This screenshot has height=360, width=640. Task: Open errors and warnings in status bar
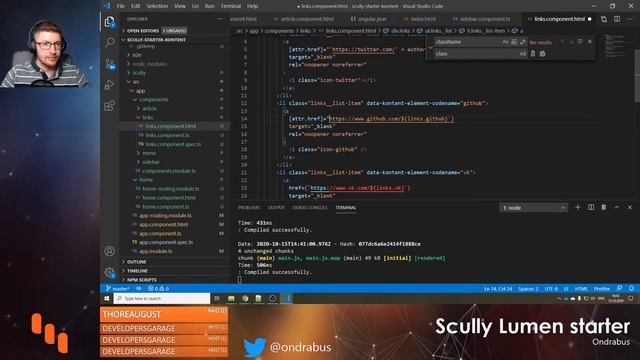(x=158, y=289)
